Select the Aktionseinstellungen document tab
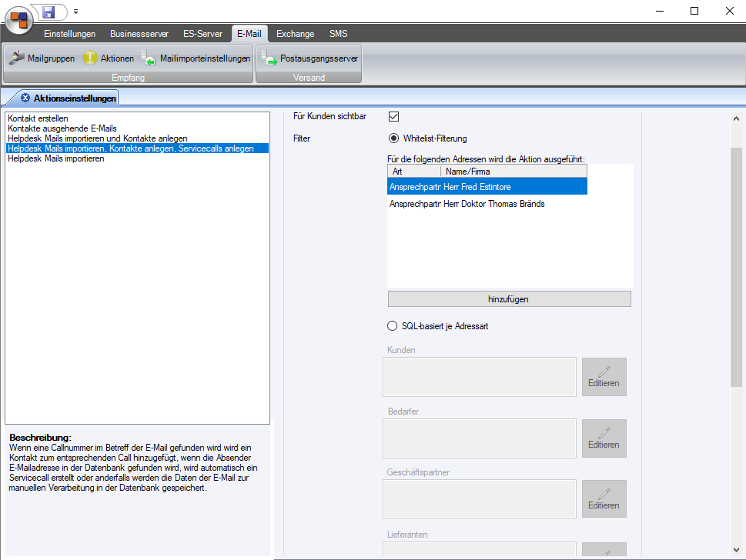746x560 pixels. point(74,98)
